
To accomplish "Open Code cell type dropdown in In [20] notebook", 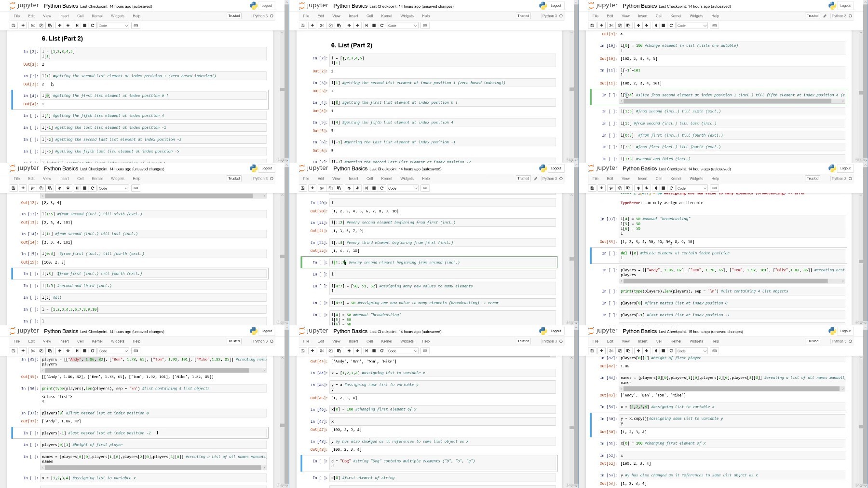I will point(403,188).
